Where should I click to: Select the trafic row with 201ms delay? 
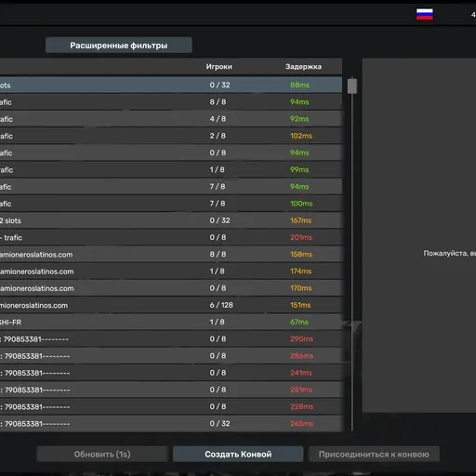tap(171, 237)
